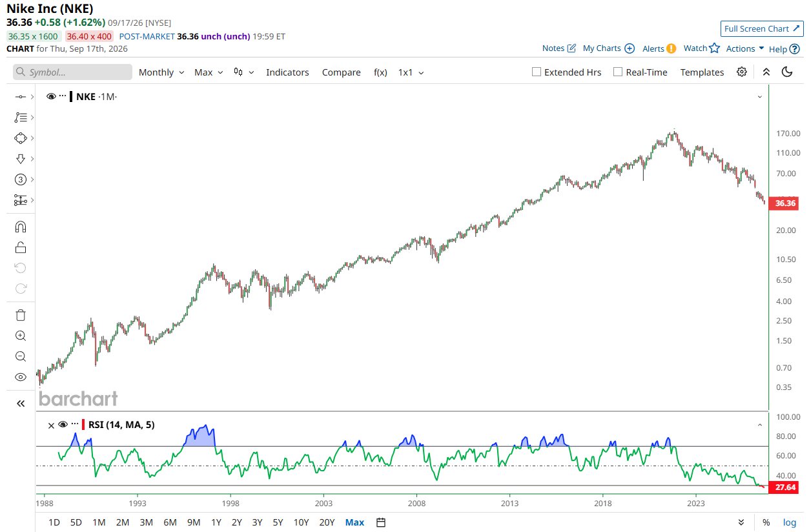Open RSI line color swatch
This screenshot has width=809, height=532.
point(83,425)
